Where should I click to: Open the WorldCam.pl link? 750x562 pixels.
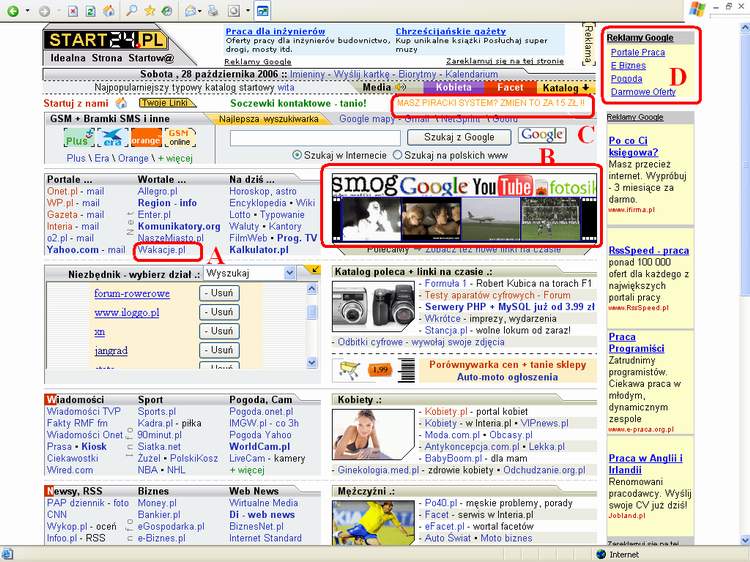(x=260, y=446)
